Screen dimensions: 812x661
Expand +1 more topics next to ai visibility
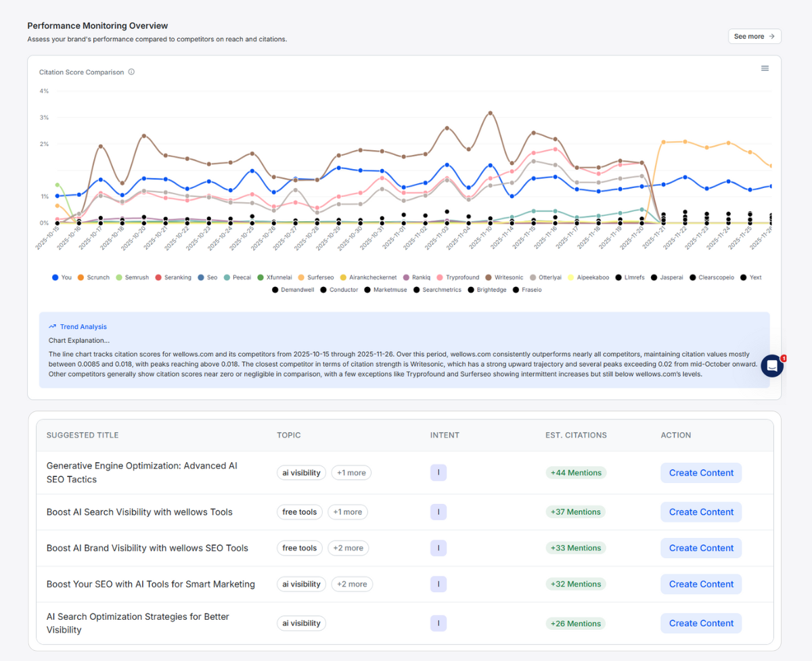click(x=351, y=473)
